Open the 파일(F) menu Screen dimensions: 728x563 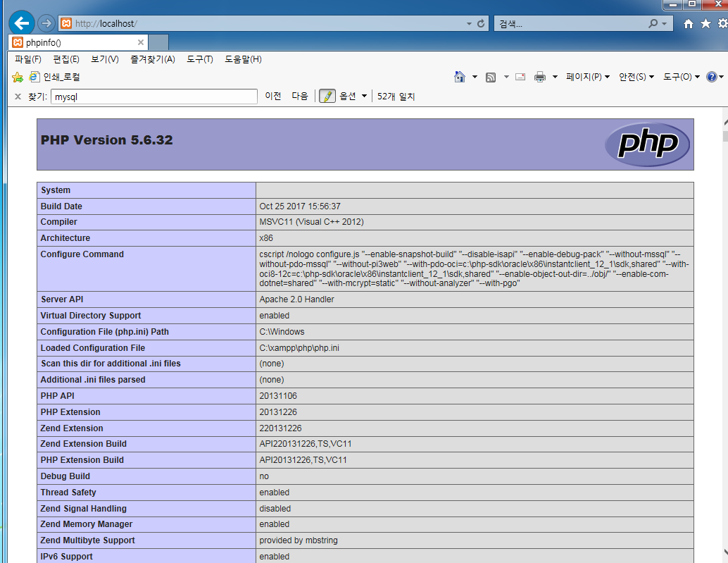click(x=28, y=59)
